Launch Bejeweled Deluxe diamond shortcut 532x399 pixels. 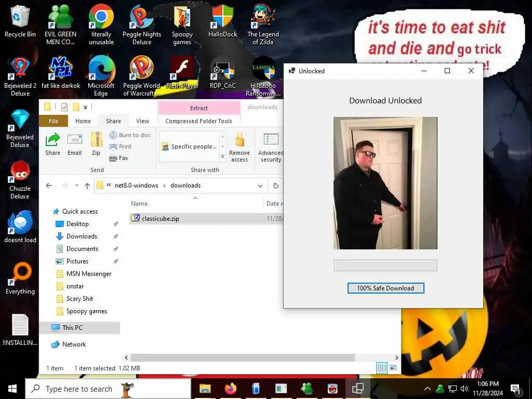tap(20, 128)
